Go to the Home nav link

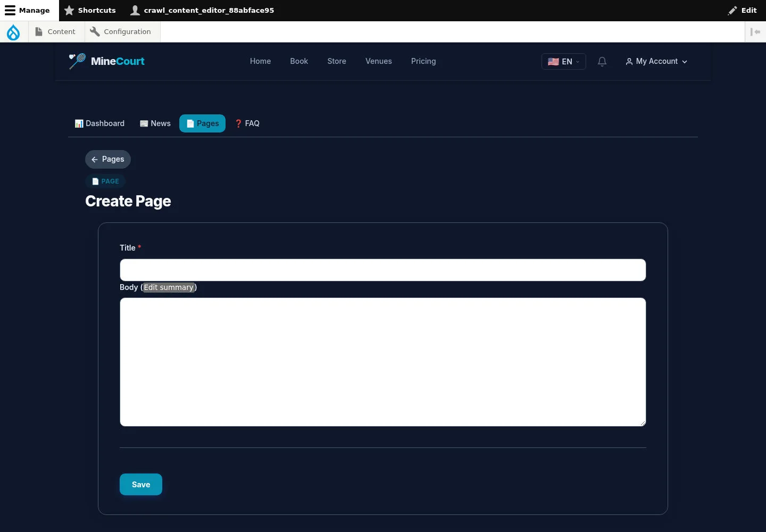coord(260,61)
